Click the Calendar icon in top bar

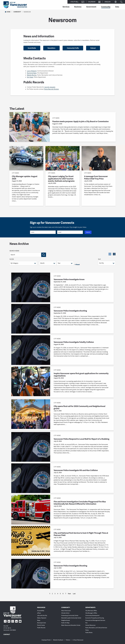point(99,2)
